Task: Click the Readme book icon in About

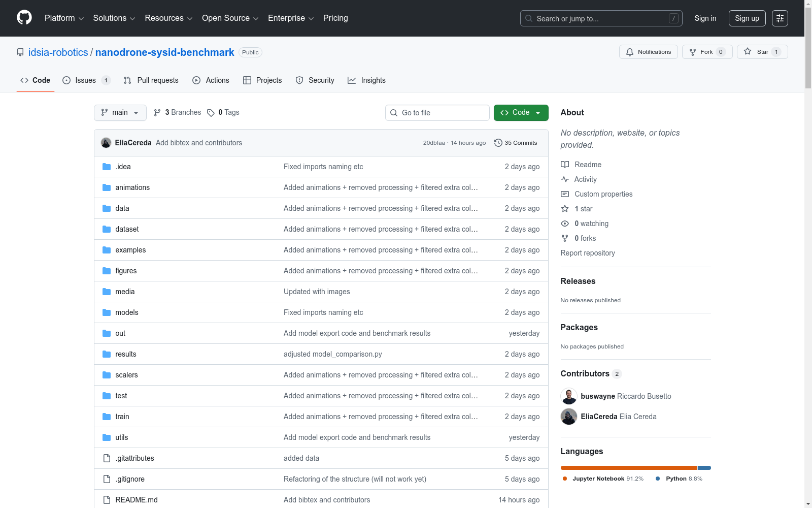Action: tap(565, 165)
